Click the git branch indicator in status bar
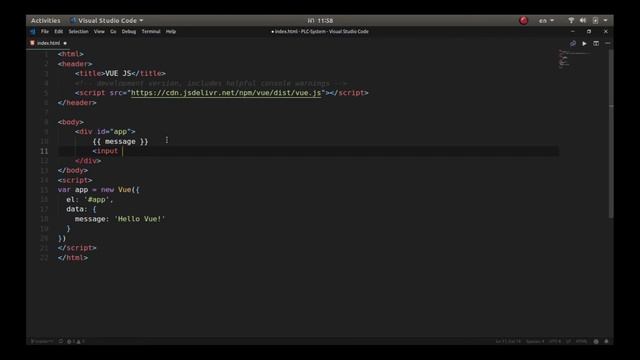Image resolution: width=640 pixels, height=360 pixels. [x=42, y=341]
